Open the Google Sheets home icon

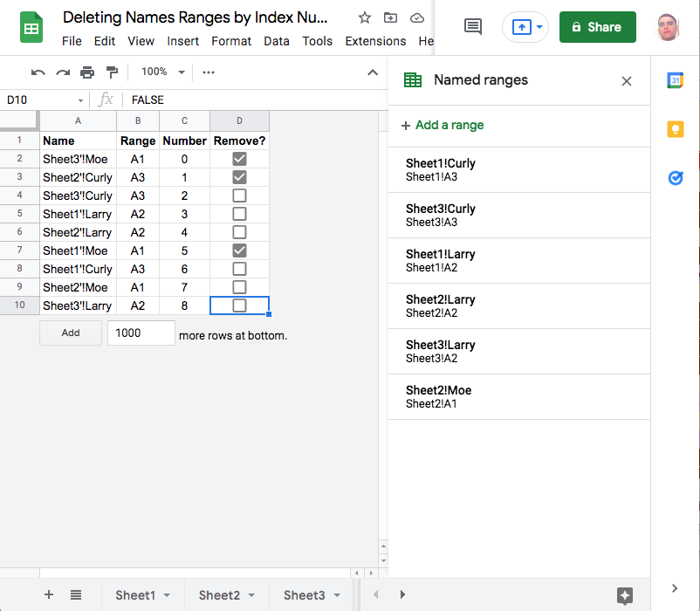(31, 28)
